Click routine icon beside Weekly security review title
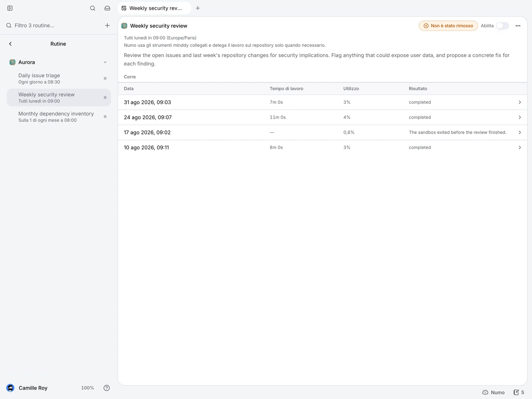 tap(124, 26)
